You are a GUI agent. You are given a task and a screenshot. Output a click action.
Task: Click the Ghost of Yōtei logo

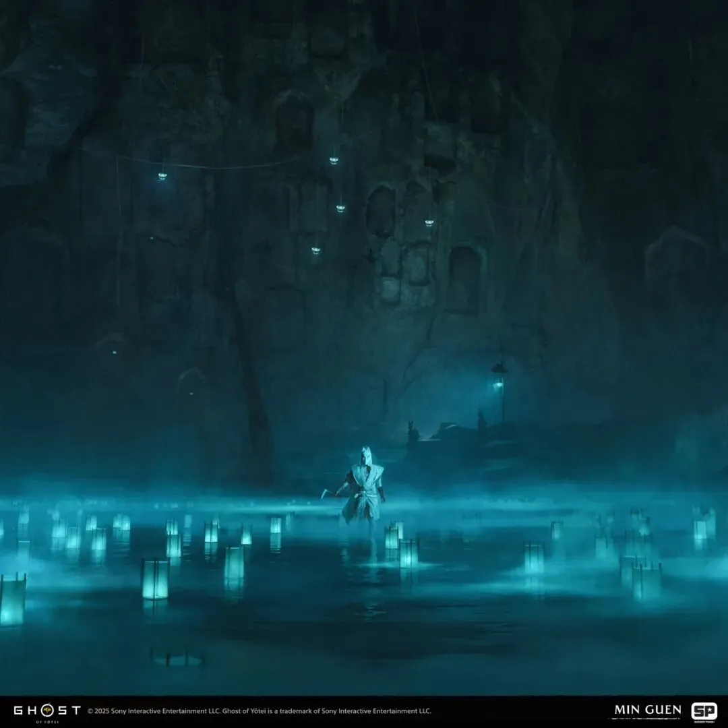click(47, 712)
